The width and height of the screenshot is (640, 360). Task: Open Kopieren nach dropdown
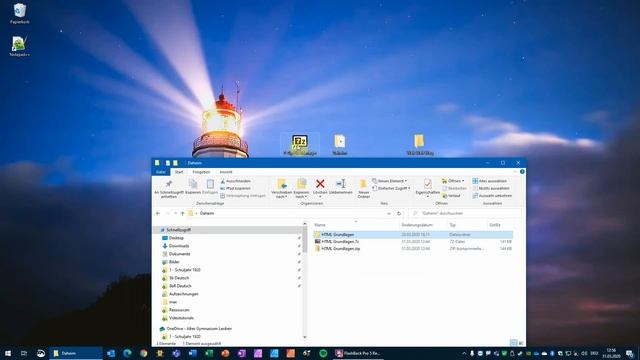tap(301, 189)
